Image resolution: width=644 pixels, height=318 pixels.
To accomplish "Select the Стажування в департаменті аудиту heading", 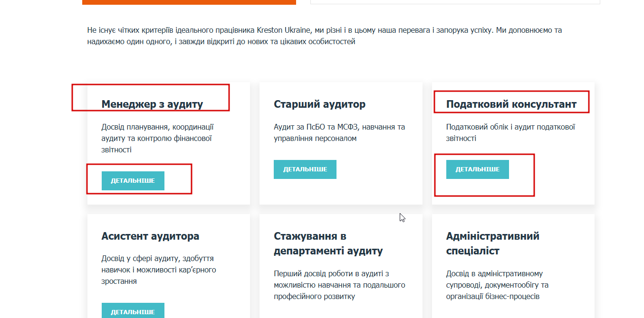I will click(x=328, y=243).
